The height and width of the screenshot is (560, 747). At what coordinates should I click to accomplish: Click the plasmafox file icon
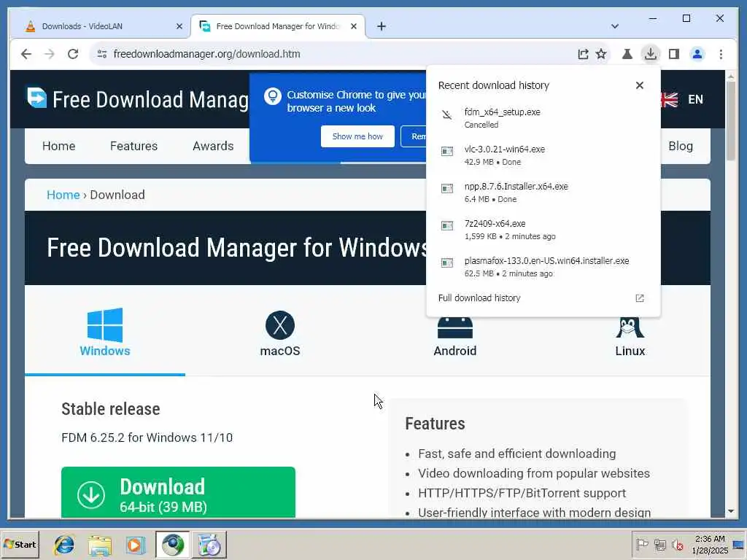[447, 262]
